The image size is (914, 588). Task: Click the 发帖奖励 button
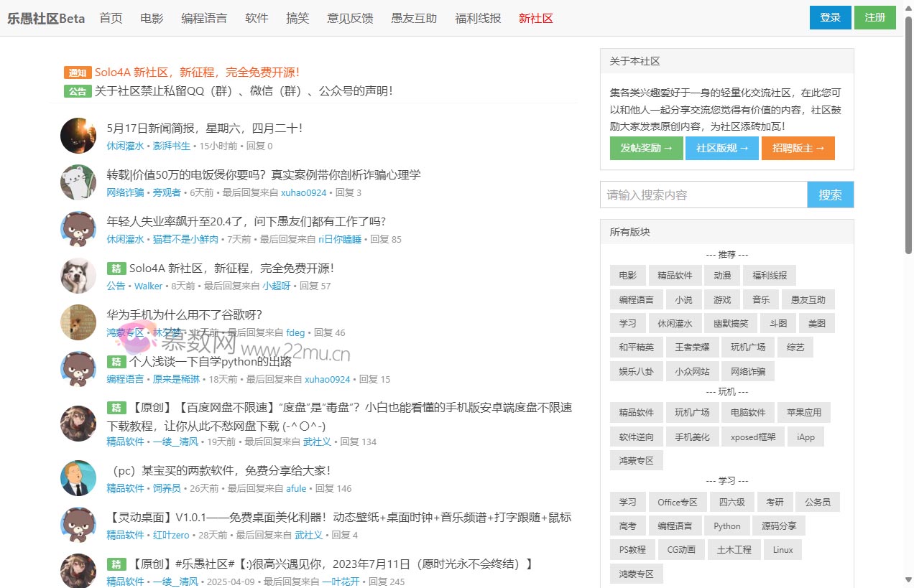(x=645, y=149)
